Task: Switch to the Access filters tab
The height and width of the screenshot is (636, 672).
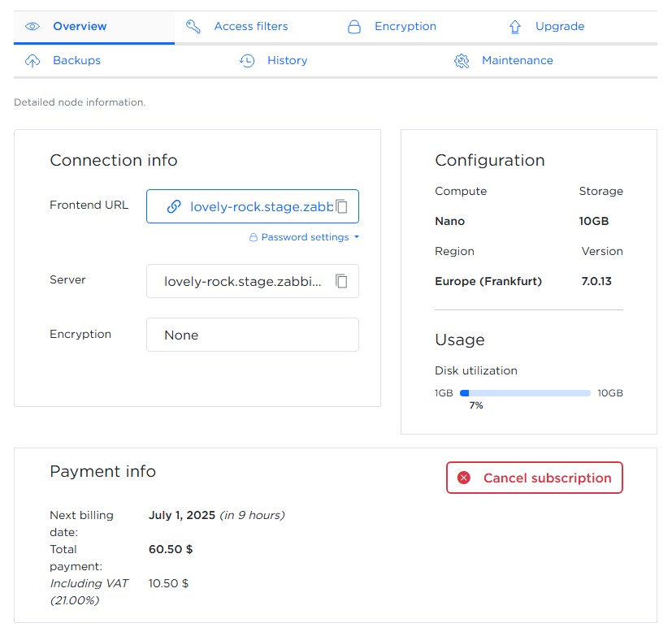Action: coord(250,27)
